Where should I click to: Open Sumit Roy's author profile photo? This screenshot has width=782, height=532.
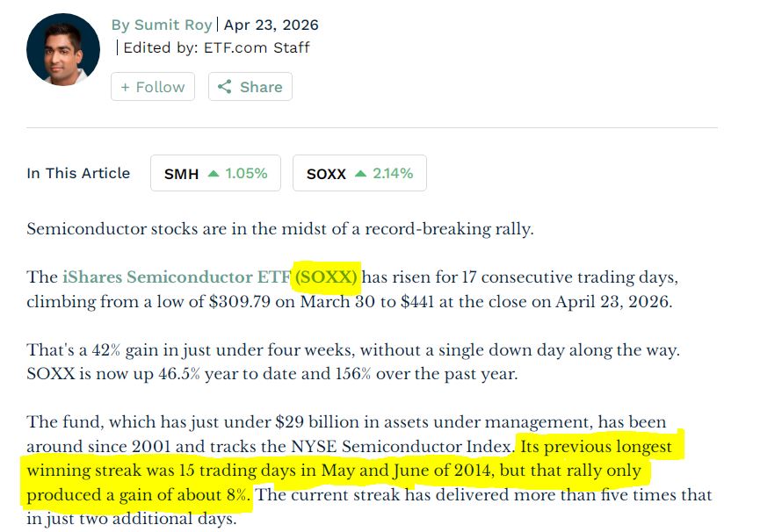pyautogui.click(x=62, y=50)
